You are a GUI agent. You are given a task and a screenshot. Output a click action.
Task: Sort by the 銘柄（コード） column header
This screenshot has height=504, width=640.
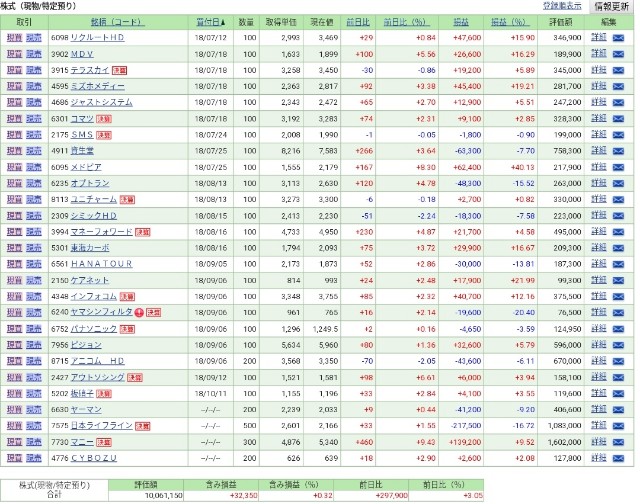click(117, 22)
